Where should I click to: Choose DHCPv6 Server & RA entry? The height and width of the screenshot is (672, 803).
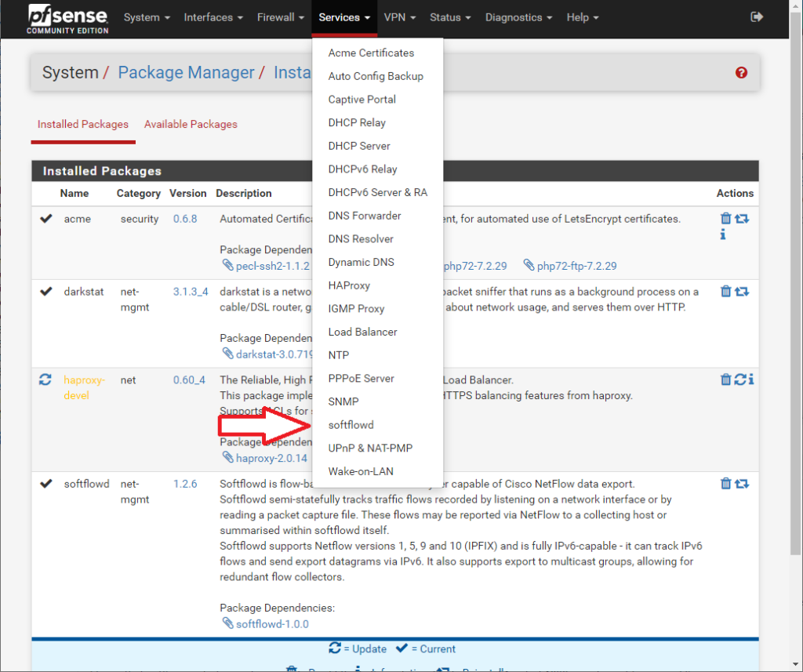[x=377, y=193]
